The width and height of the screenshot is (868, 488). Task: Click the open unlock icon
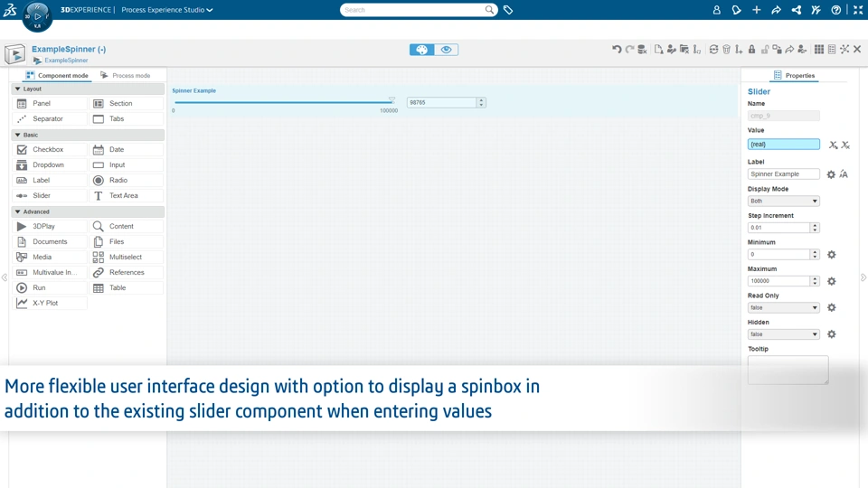pos(765,49)
